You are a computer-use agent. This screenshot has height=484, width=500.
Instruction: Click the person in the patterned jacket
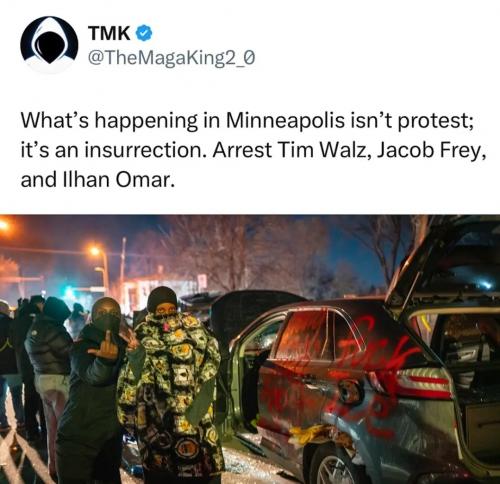pos(171,383)
